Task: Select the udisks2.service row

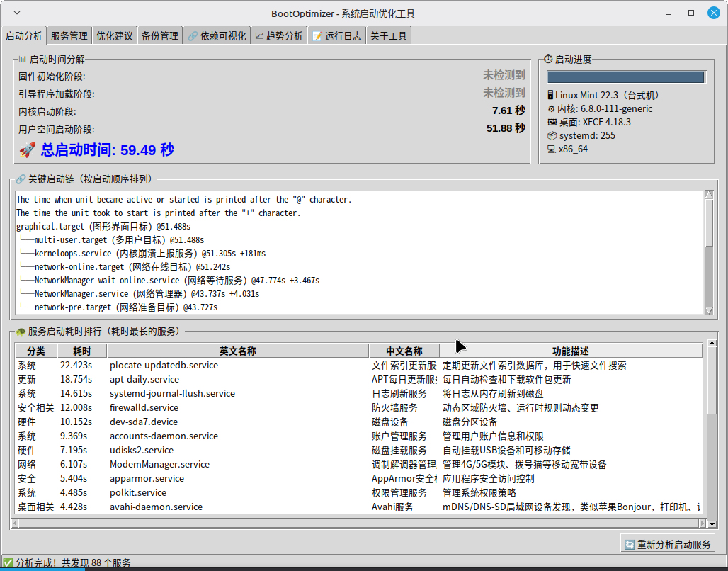Action: [x=358, y=450]
